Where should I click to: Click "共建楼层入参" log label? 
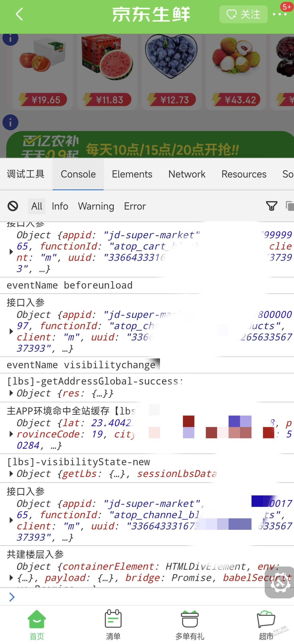tap(35, 554)
